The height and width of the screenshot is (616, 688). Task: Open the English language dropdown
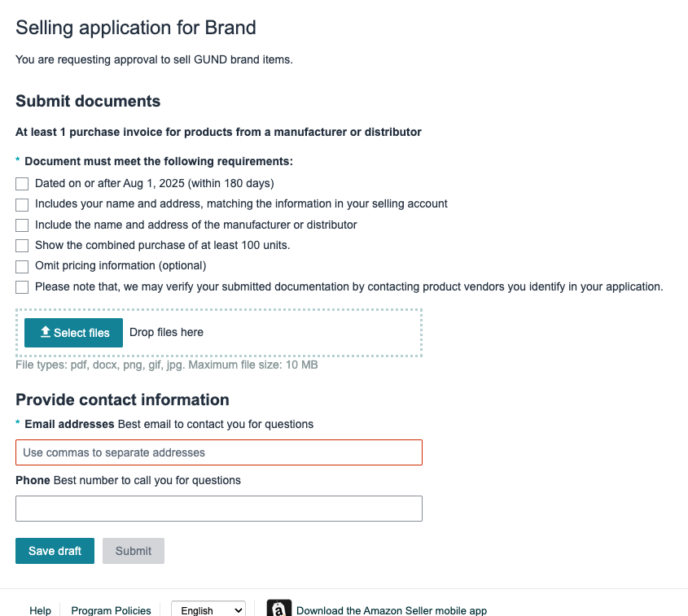click(208, 609)
